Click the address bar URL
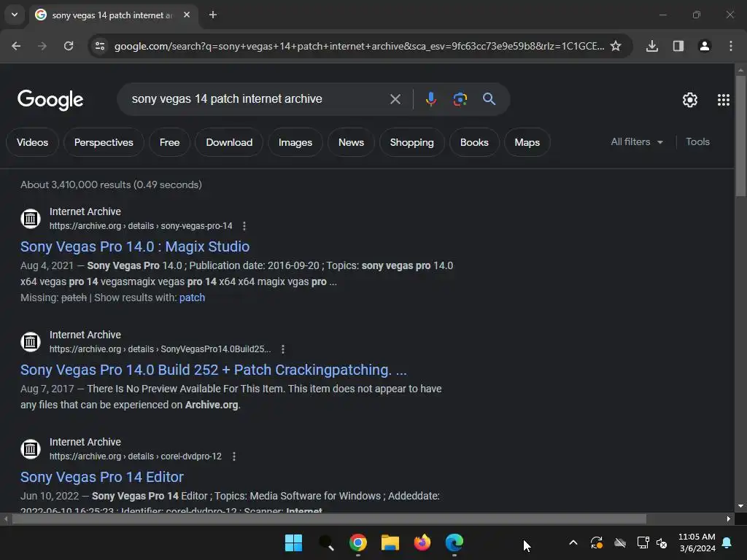This screenshot has width=747, height=560. 359,46
